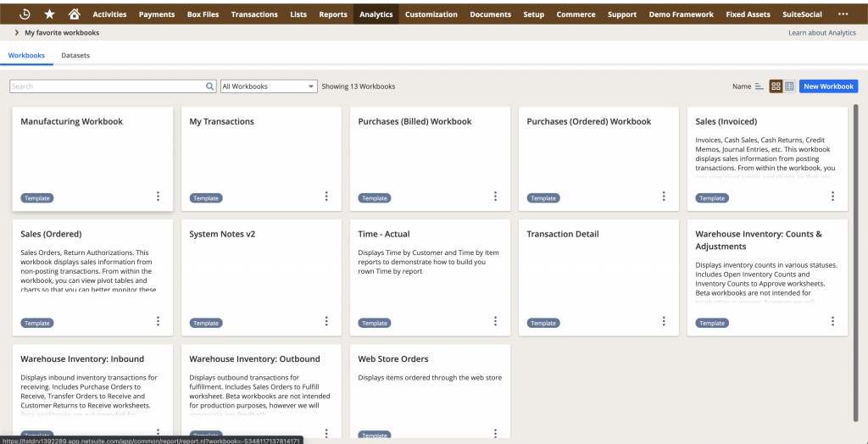Open the more menus ellipsis icon

click(843, 14)
